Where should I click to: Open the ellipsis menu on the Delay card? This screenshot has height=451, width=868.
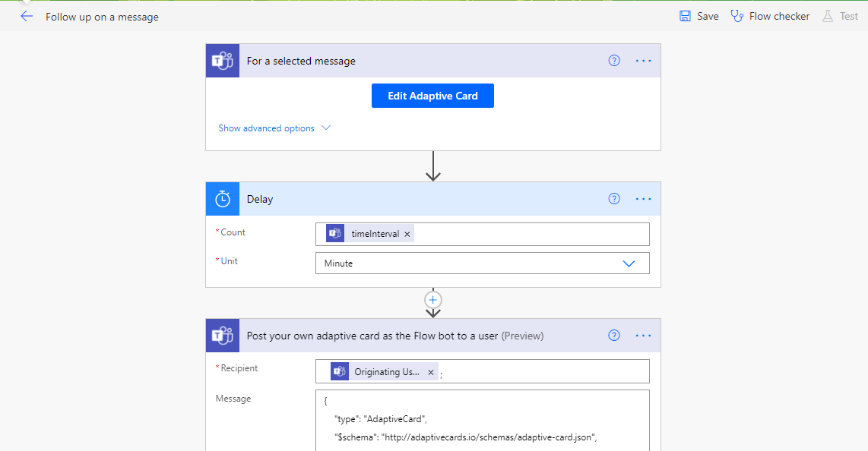point(643,198)
